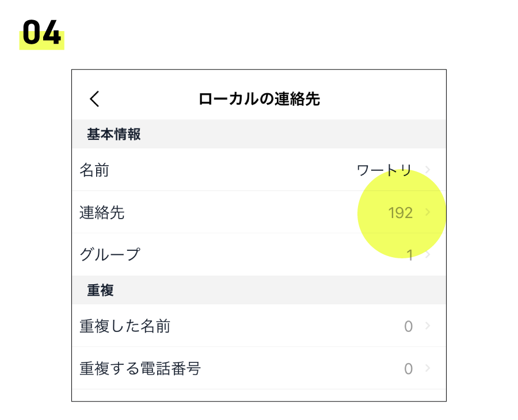Click the ローカルの連絡先 page title
This screenshot has height=420, width=518.
[259, 99]
